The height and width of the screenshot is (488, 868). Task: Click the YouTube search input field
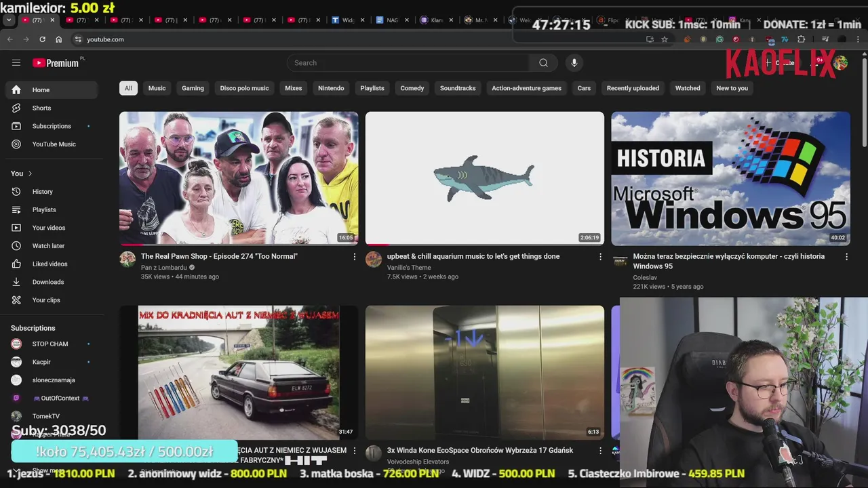coord(408,63)
